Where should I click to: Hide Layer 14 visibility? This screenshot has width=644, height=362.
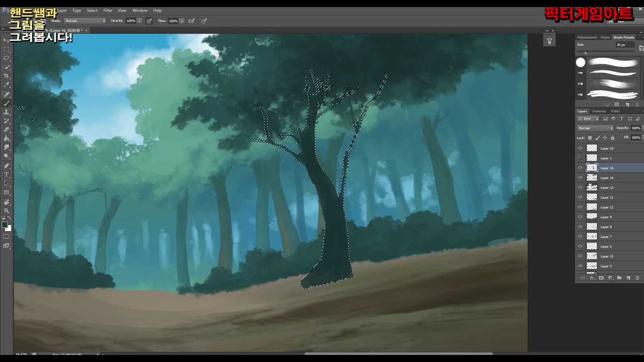(x=580, y=177)
